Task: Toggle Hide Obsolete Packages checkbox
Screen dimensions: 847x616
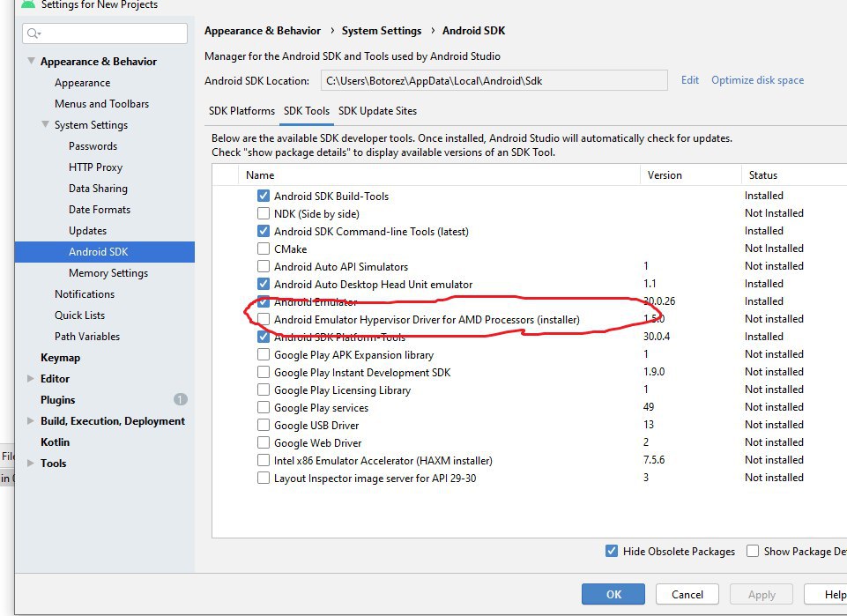Action: coord(612,551)
